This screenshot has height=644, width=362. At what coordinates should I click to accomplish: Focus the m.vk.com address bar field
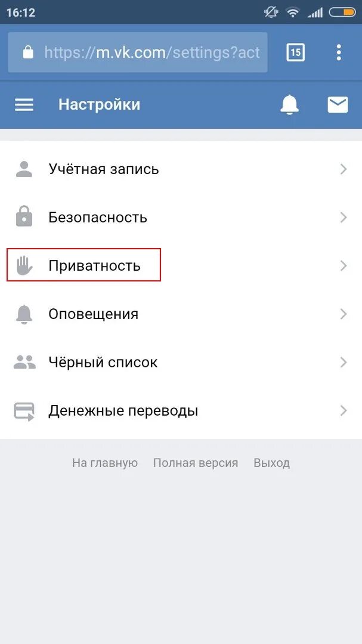(138, 52)
